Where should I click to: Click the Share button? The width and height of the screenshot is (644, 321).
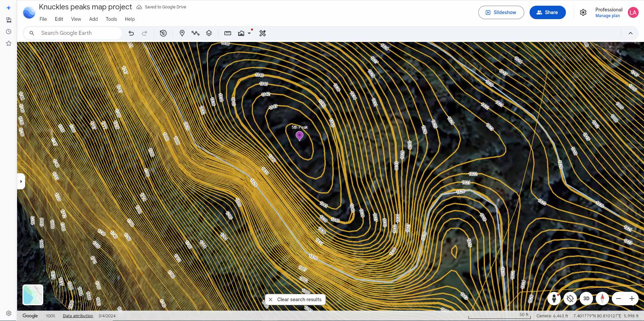pos(548,12)
